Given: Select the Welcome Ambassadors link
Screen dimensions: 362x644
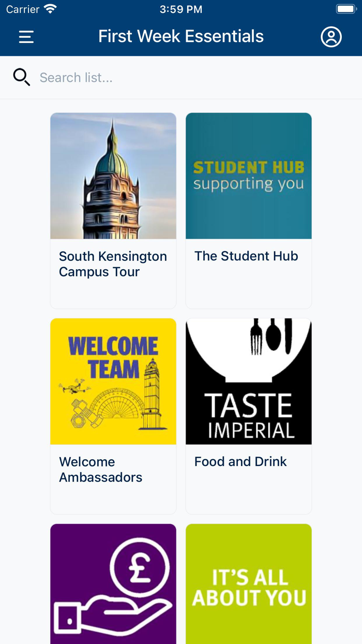Looking at the screenshot, I should (100, 469).
